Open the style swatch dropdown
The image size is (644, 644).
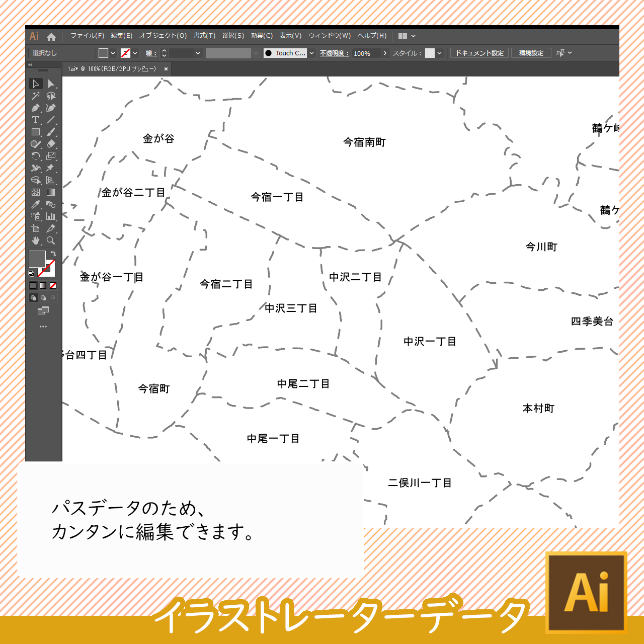(x=440, y=53)
